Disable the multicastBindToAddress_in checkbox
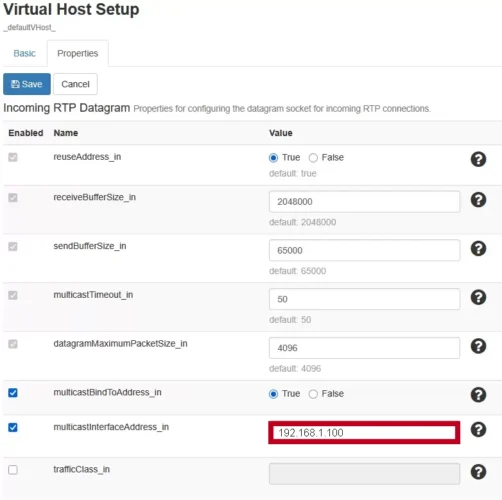502x500 pixels. coord(13,393)
